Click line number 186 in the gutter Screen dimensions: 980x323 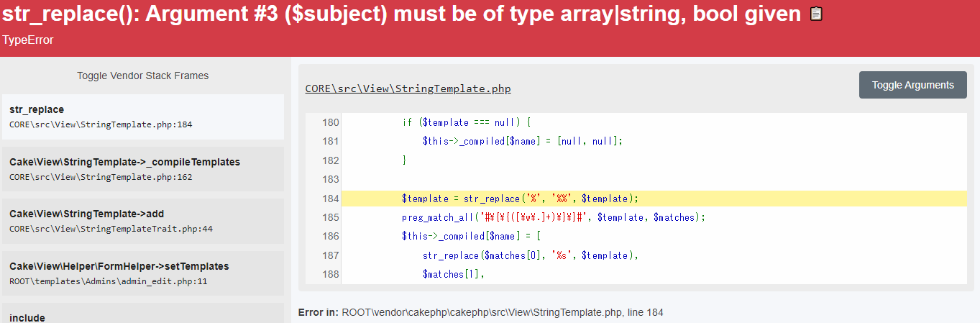[330, 236]
